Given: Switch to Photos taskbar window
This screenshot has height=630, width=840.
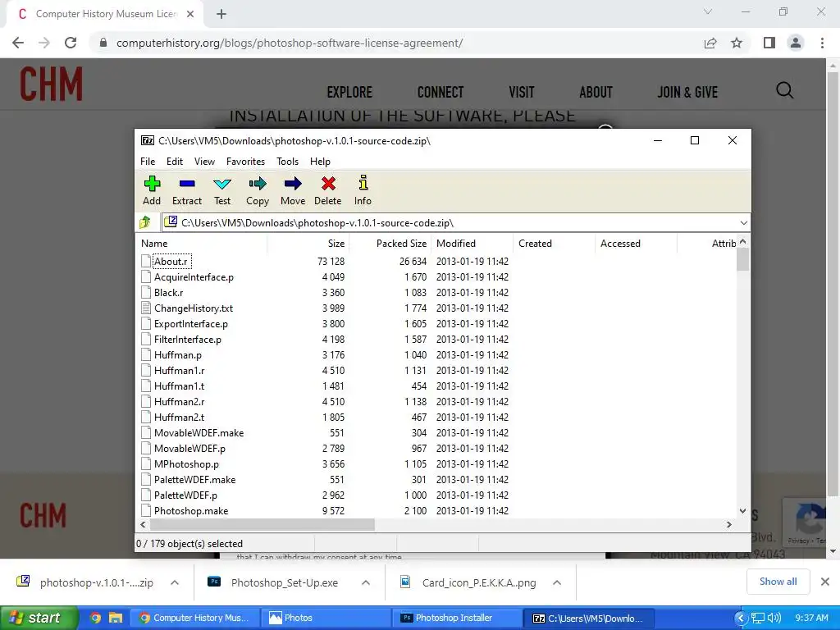Looking at the screenshot, I should click(x=326, y=618).
